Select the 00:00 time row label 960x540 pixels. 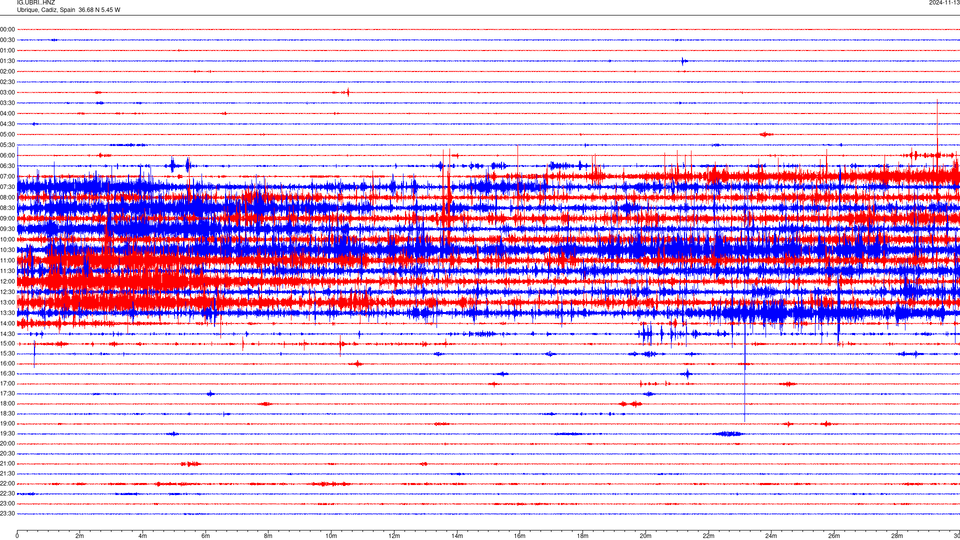(x=7, y=29)
